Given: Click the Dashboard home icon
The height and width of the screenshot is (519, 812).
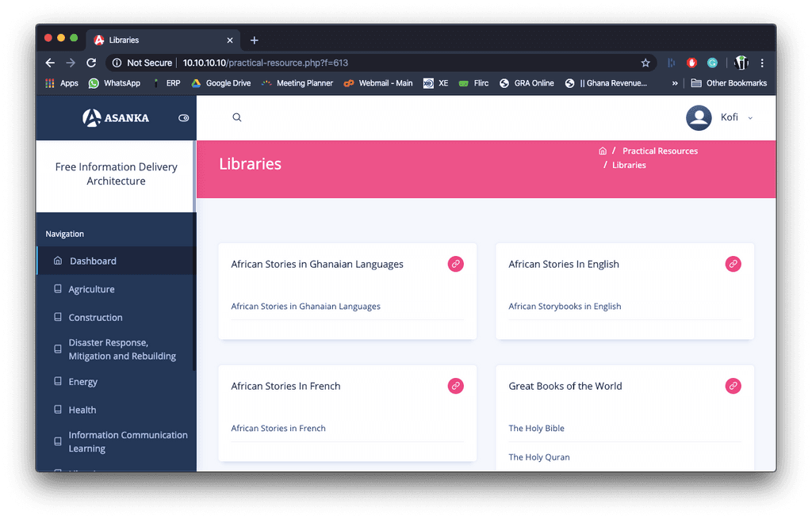Looking at the screenshot, I should [x=58, y=260].
